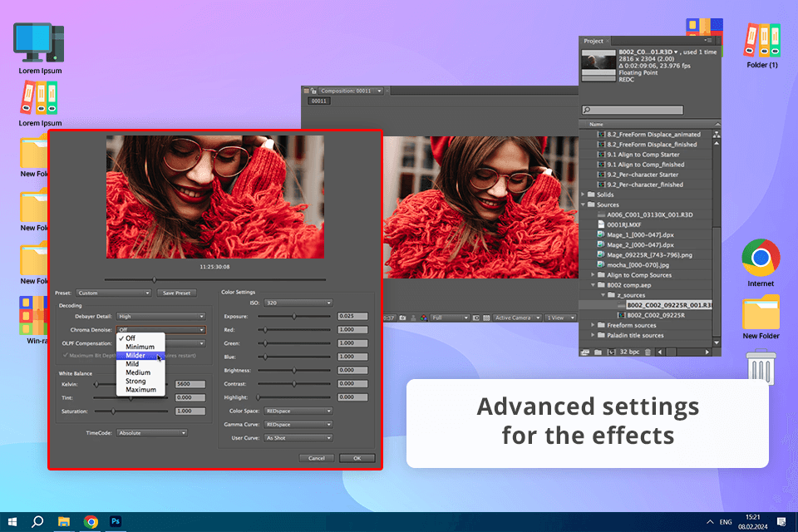Open the Debayer Detail dropdown
The height and width of the screenshot is (532, 798).
click(160, 317)
